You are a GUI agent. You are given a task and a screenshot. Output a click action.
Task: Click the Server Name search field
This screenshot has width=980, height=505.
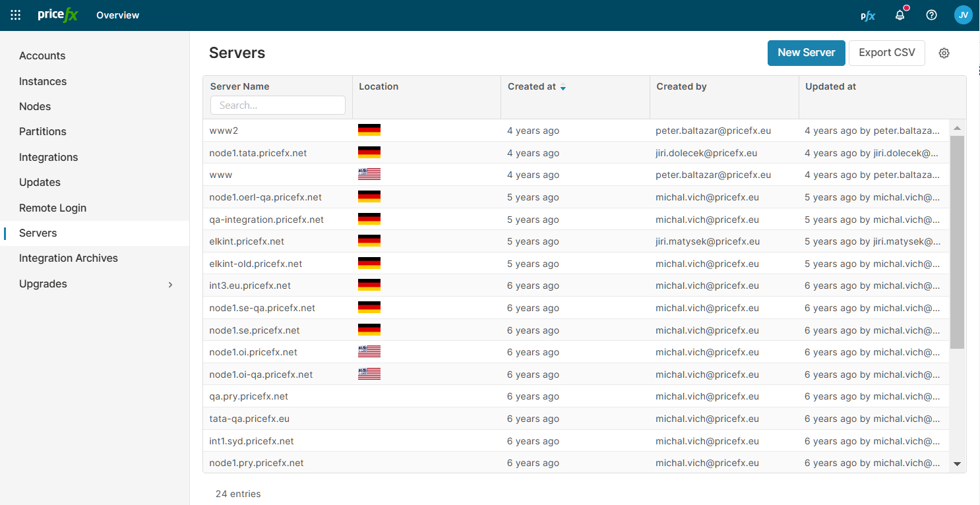click(x=278, y=105)
